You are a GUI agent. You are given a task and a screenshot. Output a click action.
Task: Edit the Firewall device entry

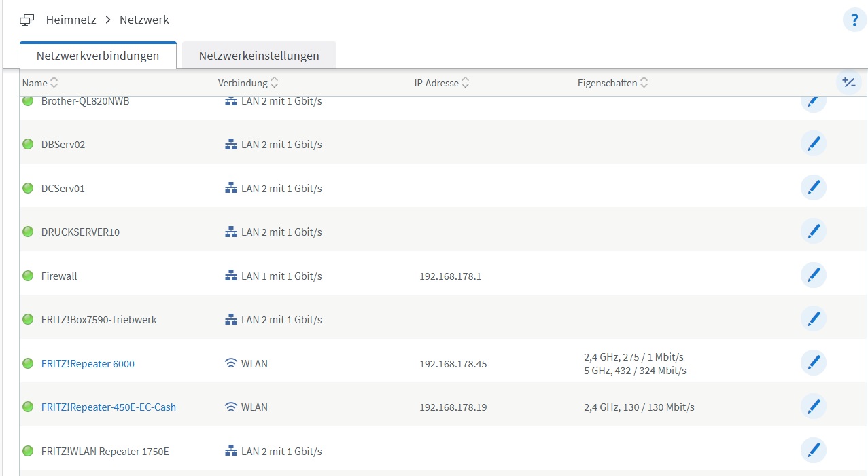click(x=813, y=276)
